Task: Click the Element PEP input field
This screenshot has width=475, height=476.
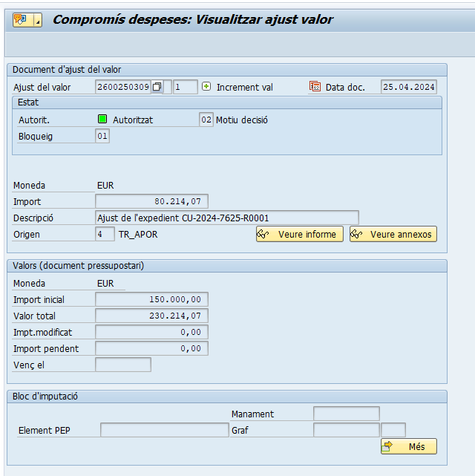Action: click(164, 430)
